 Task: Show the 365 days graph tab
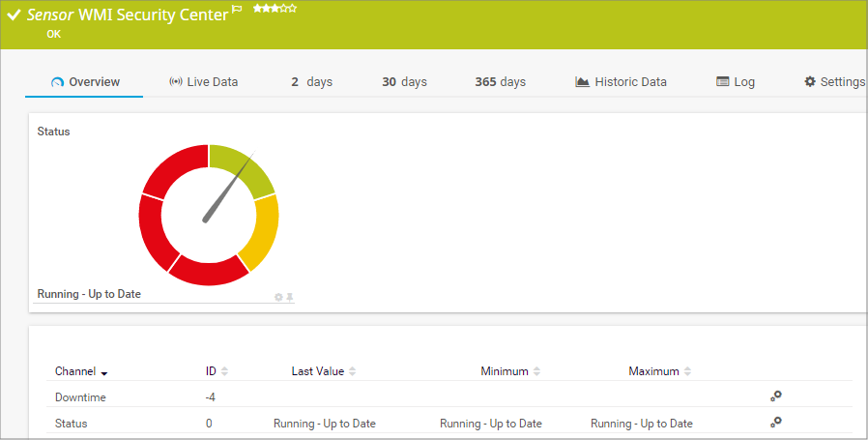point(500,82)
